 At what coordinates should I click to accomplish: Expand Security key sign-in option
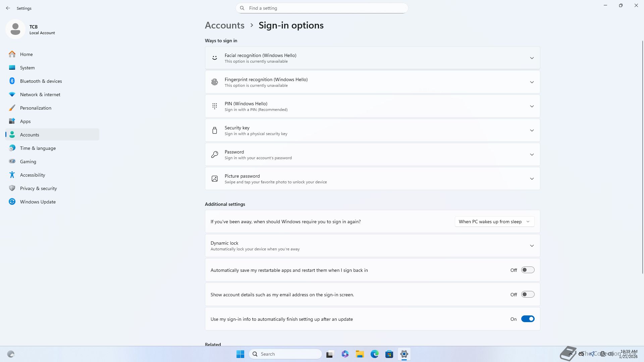tap(532, 130)
